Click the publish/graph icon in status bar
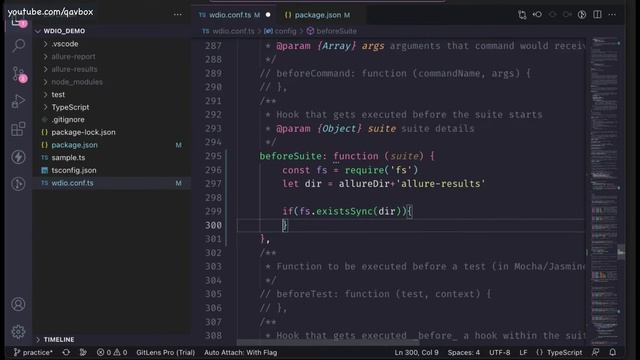The width and height of the screenshot is (640, 360). pos(83,352)
